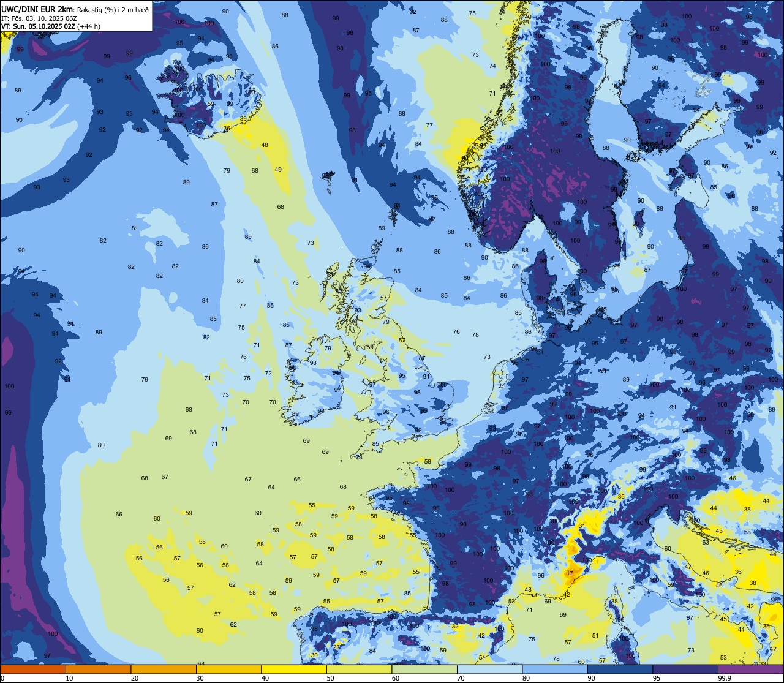Click the '95' legend tick label

[x=657, y=678]
